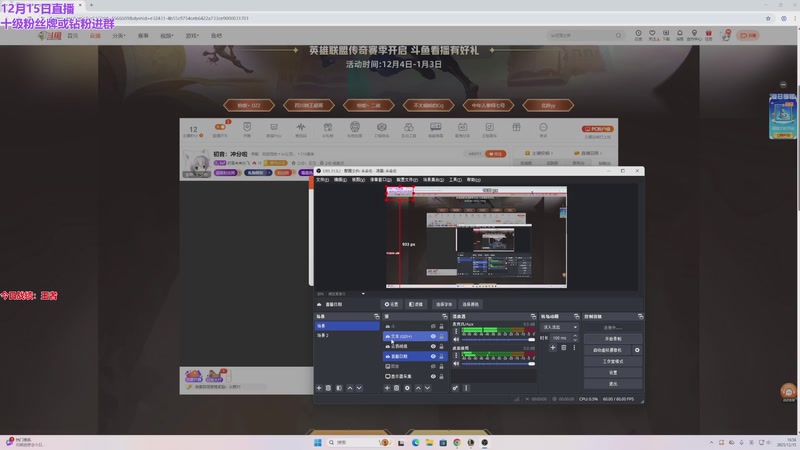
Task: Open the 编辑 menu in OBS
Action: 340,180
